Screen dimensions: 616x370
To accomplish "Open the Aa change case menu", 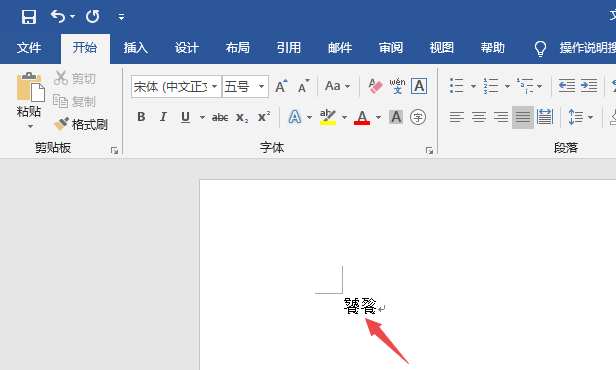I will (337, 86).
